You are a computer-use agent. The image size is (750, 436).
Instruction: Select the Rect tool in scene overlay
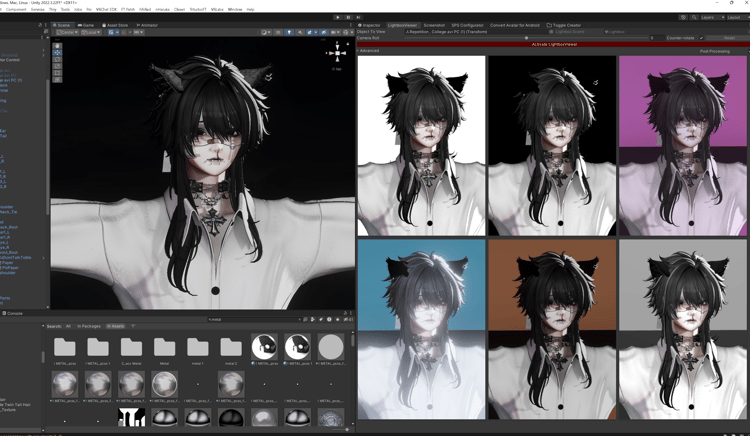57,73
